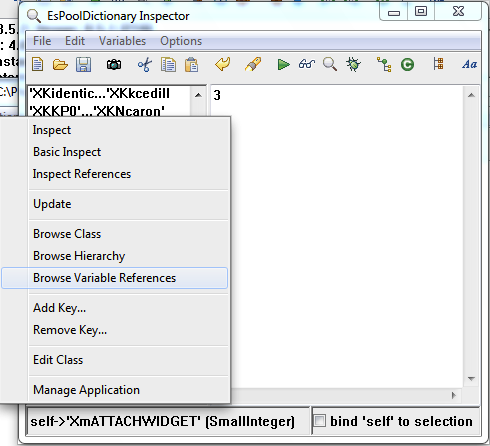Select Browse Class menu entry

tap(115, 234)
